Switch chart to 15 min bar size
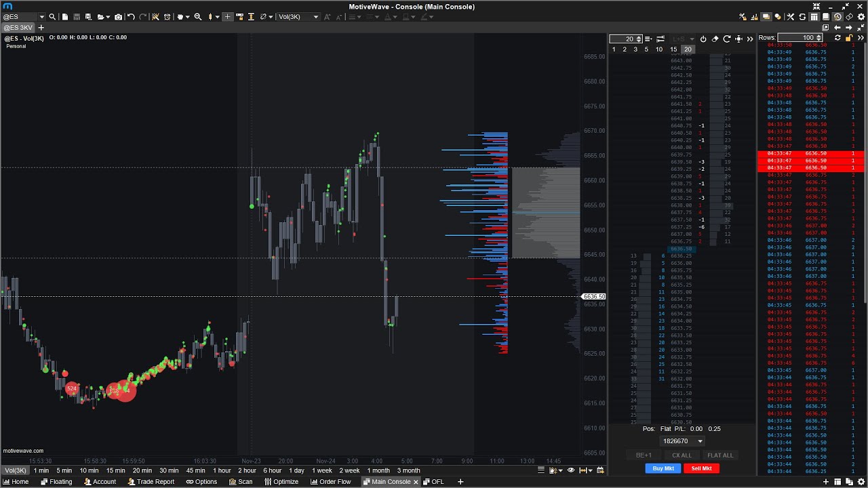 point(115,470)
